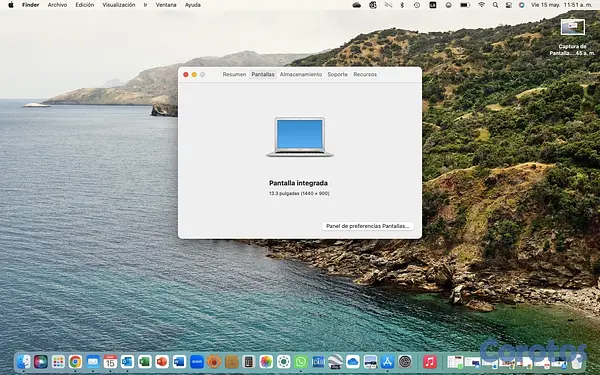Open the Mail app in the Dock
Image resolution: width=600 pixels, height=375 pixels.
[93, 361]
